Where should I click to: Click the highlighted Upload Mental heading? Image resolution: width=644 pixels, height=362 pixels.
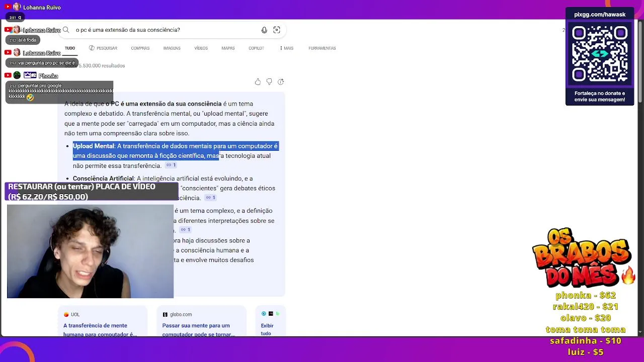coord(94,146)
